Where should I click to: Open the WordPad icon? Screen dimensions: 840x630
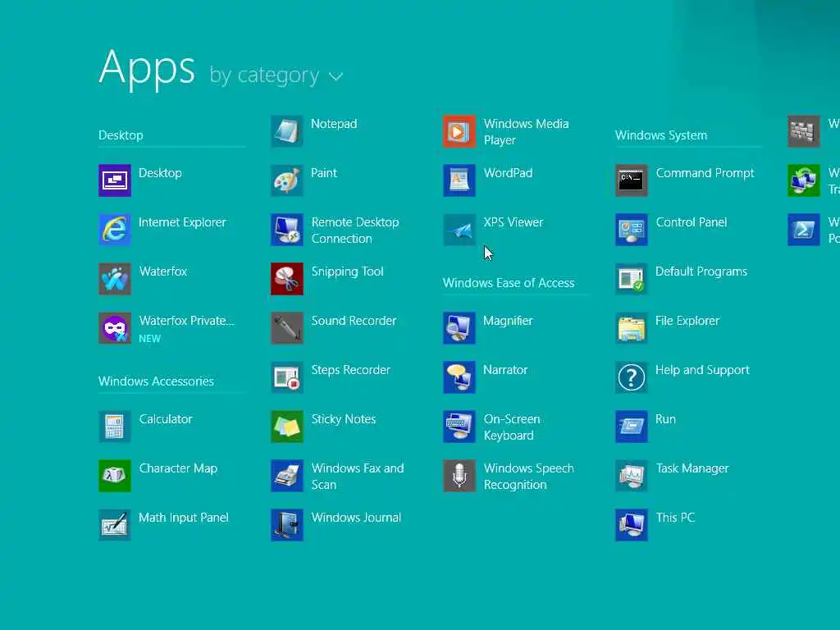459,180
